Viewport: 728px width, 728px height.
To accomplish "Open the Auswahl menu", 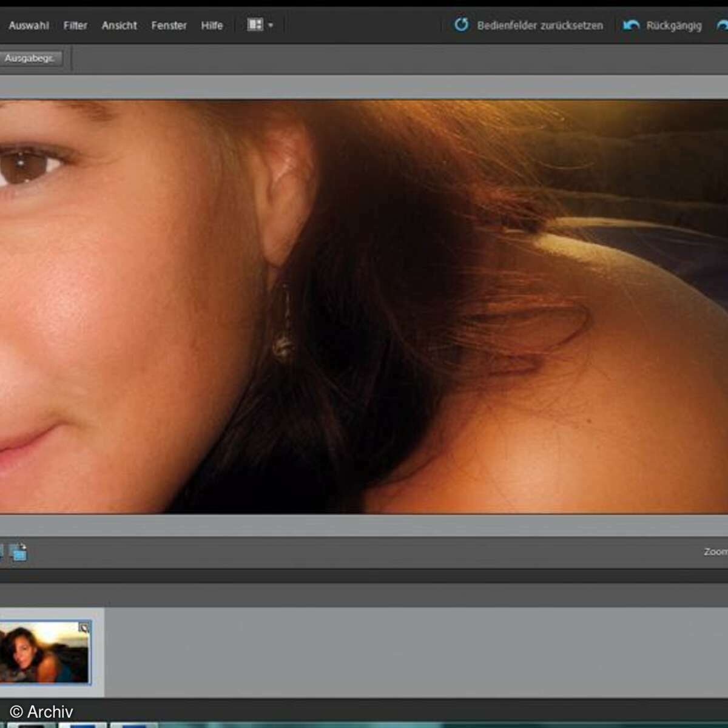I will tap(29, 25).
